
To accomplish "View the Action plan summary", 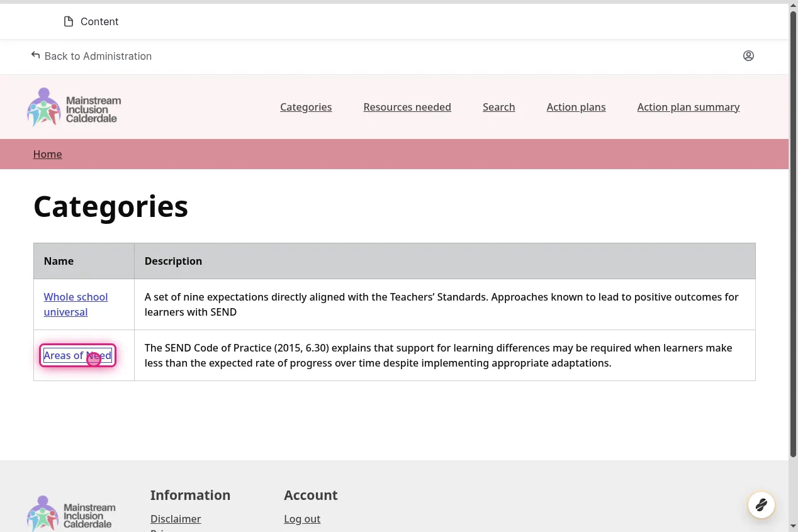I will tap(688, 107).
